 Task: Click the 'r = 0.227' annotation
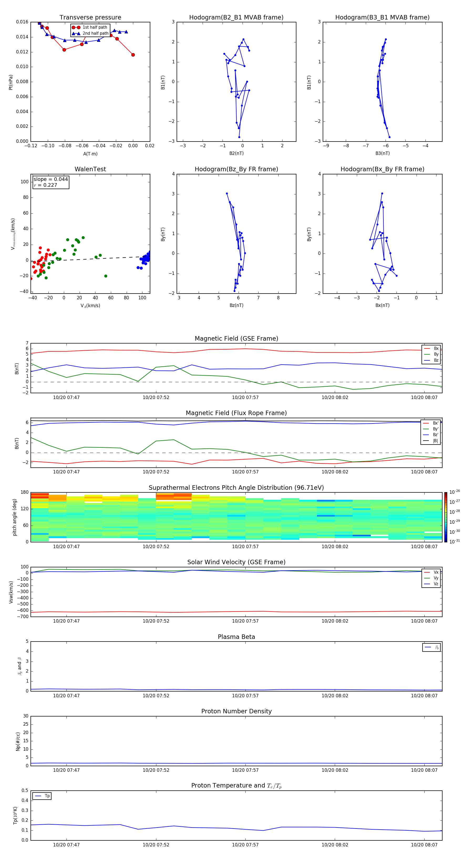[45, 185]
